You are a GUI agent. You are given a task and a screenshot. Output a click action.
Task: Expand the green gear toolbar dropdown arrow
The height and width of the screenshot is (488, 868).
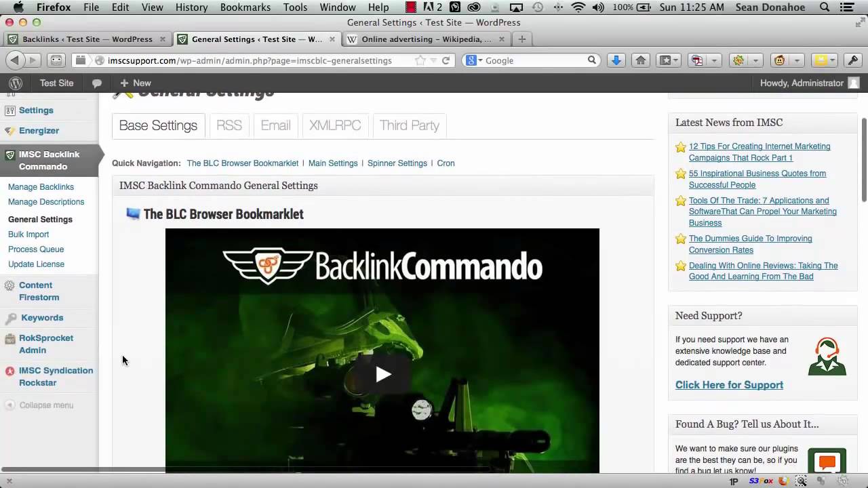pyautogui.click(x=755, y=60)
